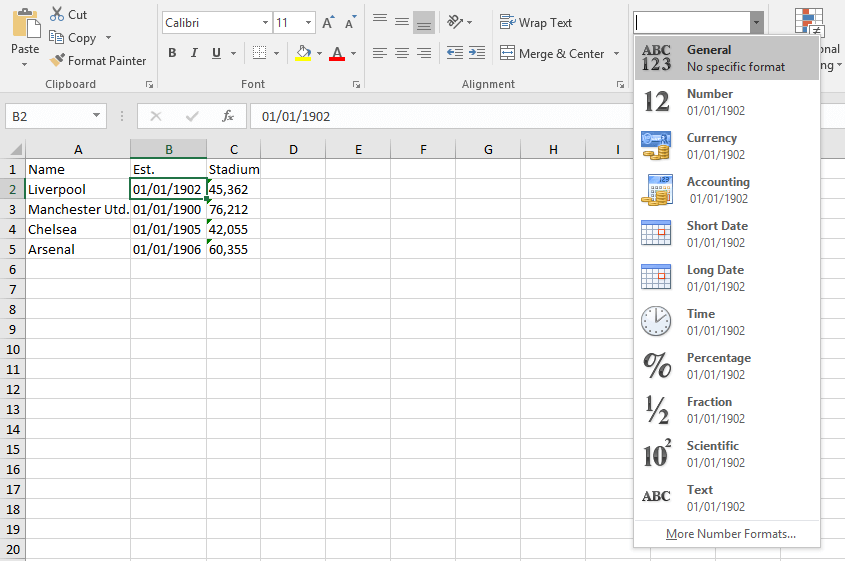Image resolution: width=845 pixels, height=561 pixels.
Task: Select the Scientific format option
Action: [727, 454]
